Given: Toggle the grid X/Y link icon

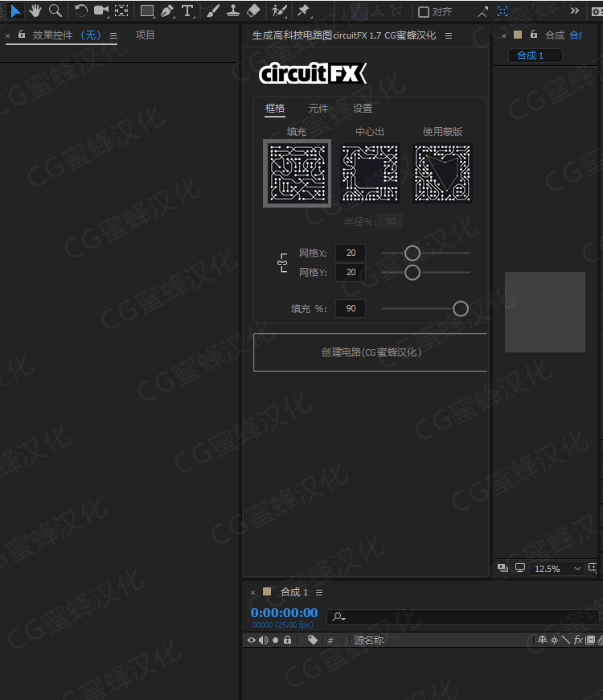Looking at the screenshot, I should (x=282, y=263).
